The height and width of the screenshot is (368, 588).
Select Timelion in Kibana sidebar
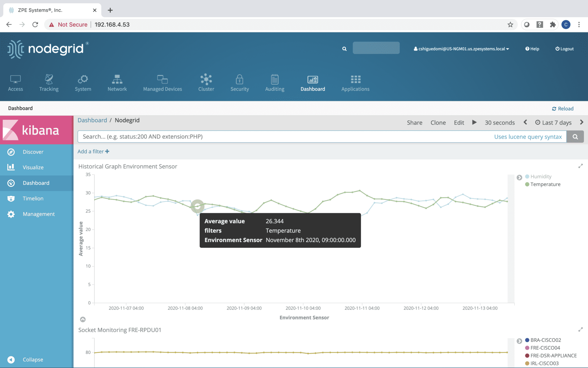click(x=33, y=198)
